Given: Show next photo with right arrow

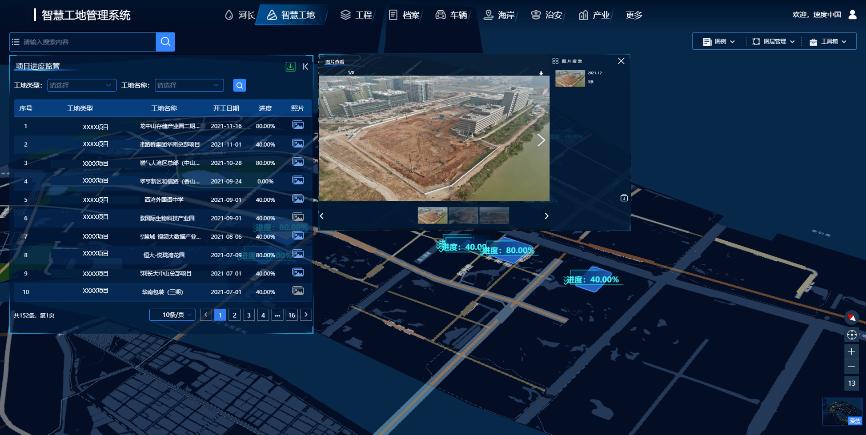Looking at the screenshot, I should [x=541, y=140].
